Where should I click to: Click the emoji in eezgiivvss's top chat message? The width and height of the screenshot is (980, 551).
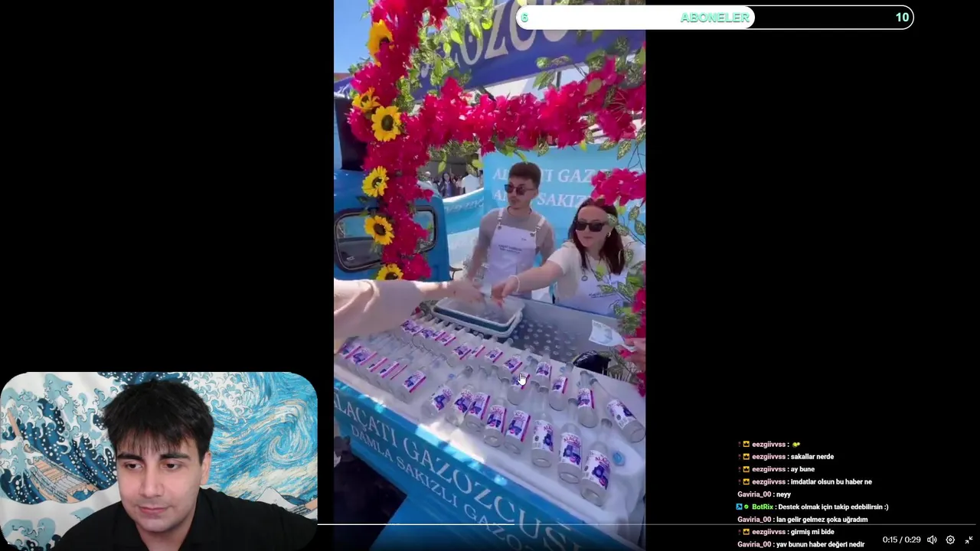tap(796, 444)
